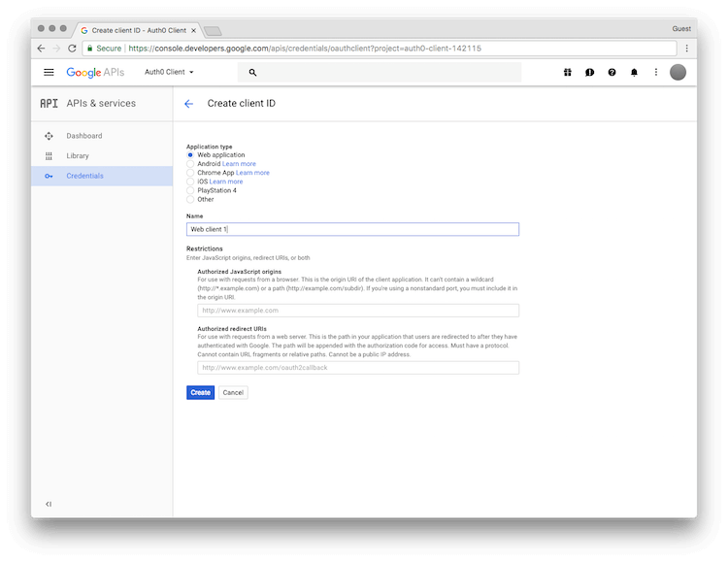
Task: Open the help question mark icon
Action: (612, 72)
